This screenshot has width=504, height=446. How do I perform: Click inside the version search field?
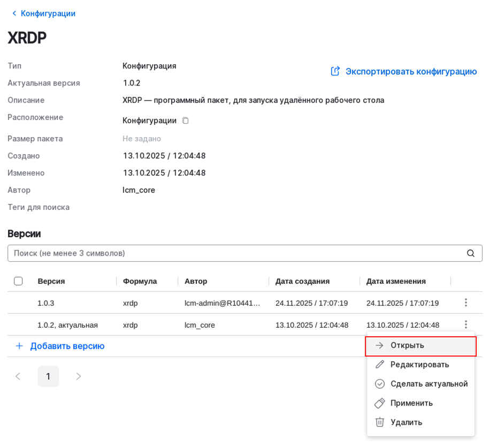[x=214, y=253]
